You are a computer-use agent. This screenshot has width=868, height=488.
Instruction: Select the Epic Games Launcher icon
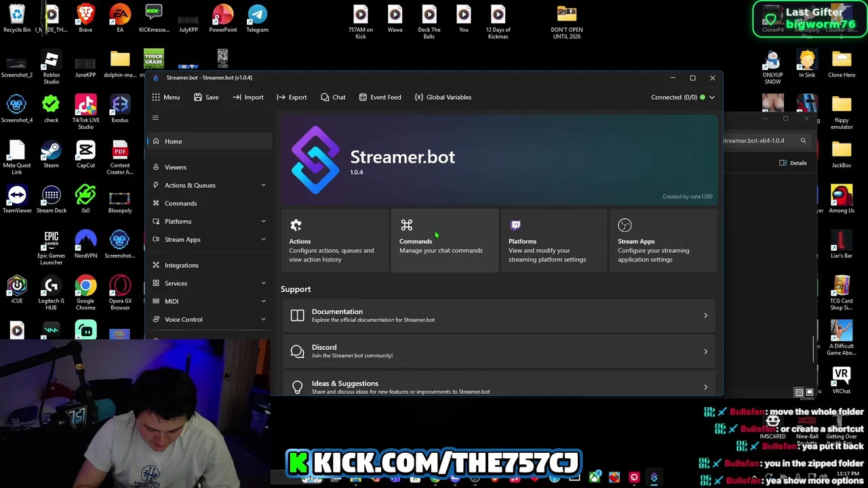click(x=51, y=248)
